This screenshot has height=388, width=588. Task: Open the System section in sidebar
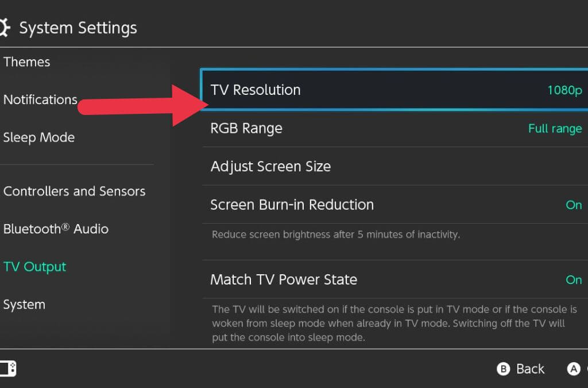click(24, 305)
